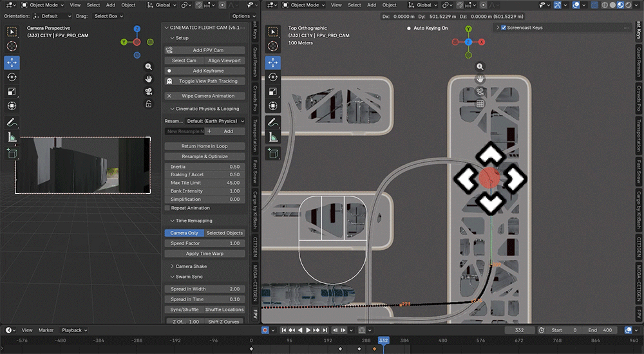Adjust the Bank Intensity slider
The height and width of the screenshot is (354, 644).
pos(205,191)
